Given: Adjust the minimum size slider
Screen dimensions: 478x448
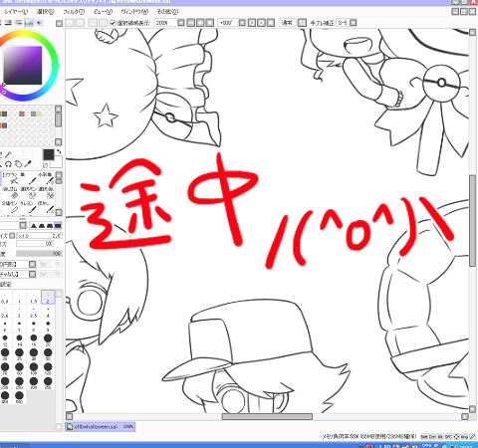Looking at the screenshot, I should pos(35,244).
